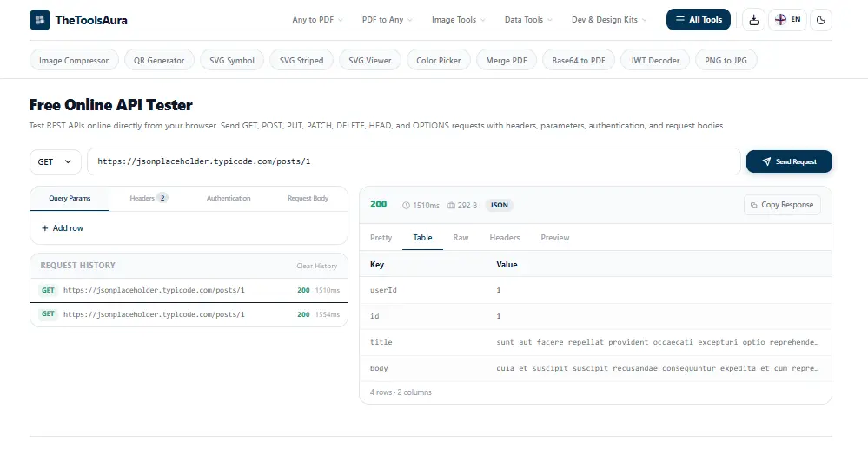Click the TheToolsAura logo icon
This screenshot has width=868, height=461.
click(40, 20)
